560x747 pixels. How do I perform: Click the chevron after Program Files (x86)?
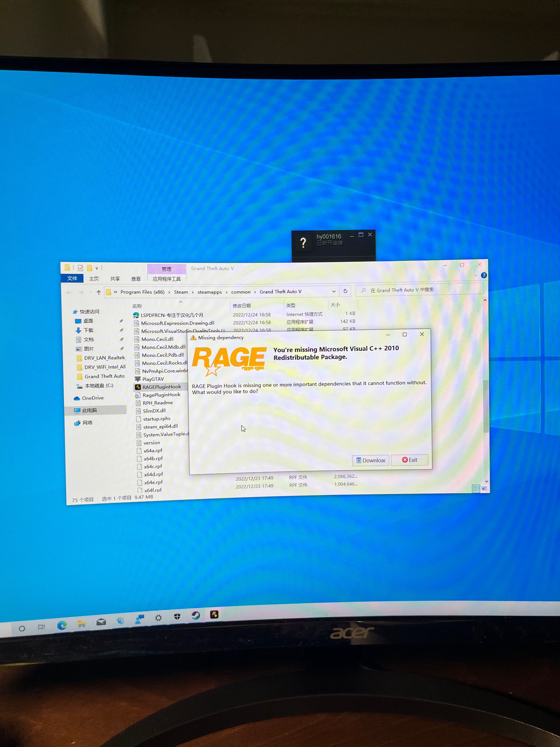[169, 292]
